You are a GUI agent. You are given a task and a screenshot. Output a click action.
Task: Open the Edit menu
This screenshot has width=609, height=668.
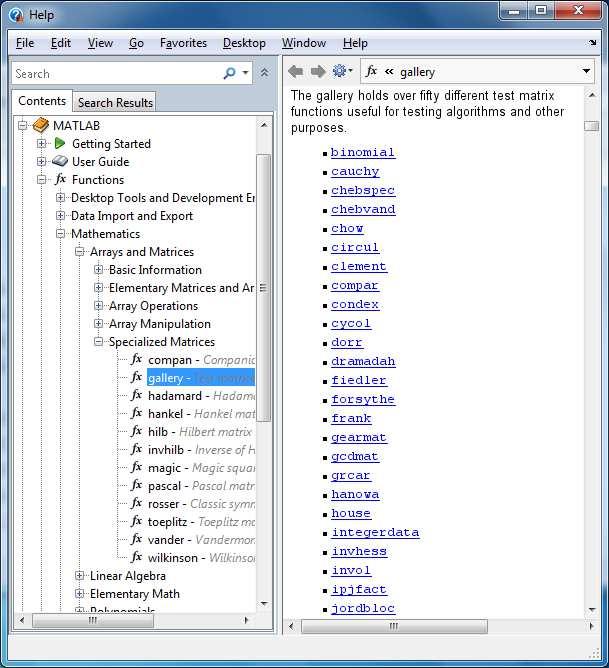[x=60, y=43]
